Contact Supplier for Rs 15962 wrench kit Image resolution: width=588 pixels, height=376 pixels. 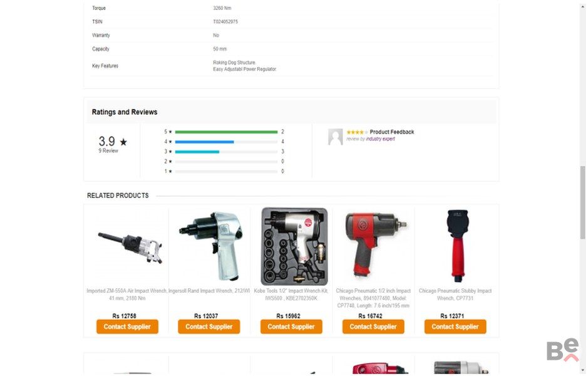[291, 326]
